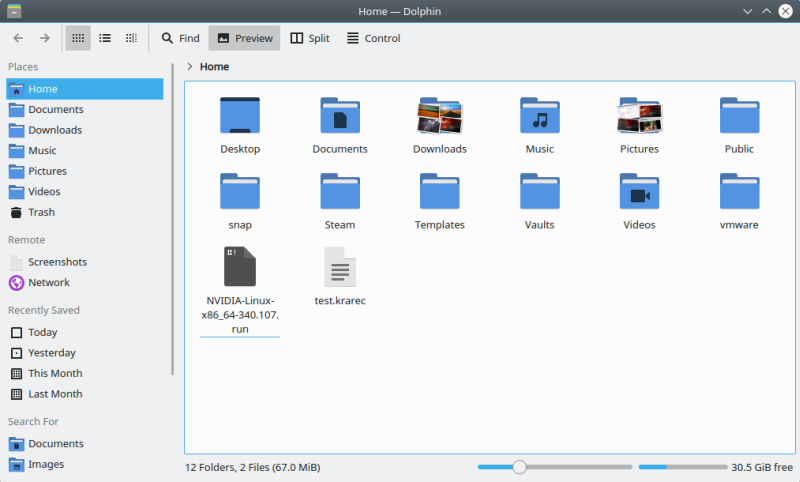Switch to Compact list view mode
Image resolution: width=800 pixels, height=482 pixels.
tap(105, 38)
